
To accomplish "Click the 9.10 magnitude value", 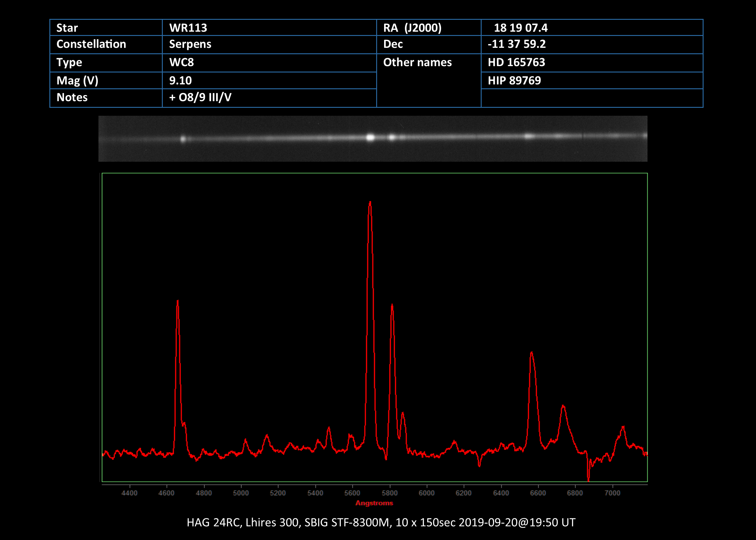I will [x=180, y=80].
